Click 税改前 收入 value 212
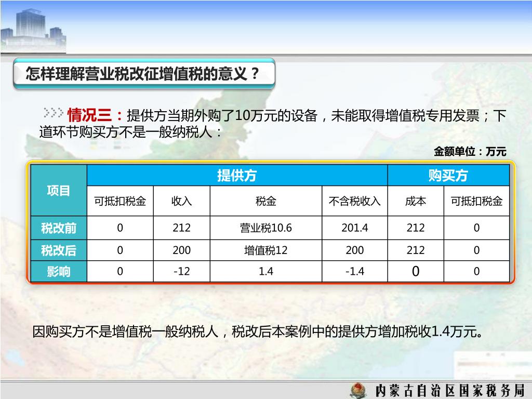This screenshot has height=399, width=532. [x=181, y=228]
